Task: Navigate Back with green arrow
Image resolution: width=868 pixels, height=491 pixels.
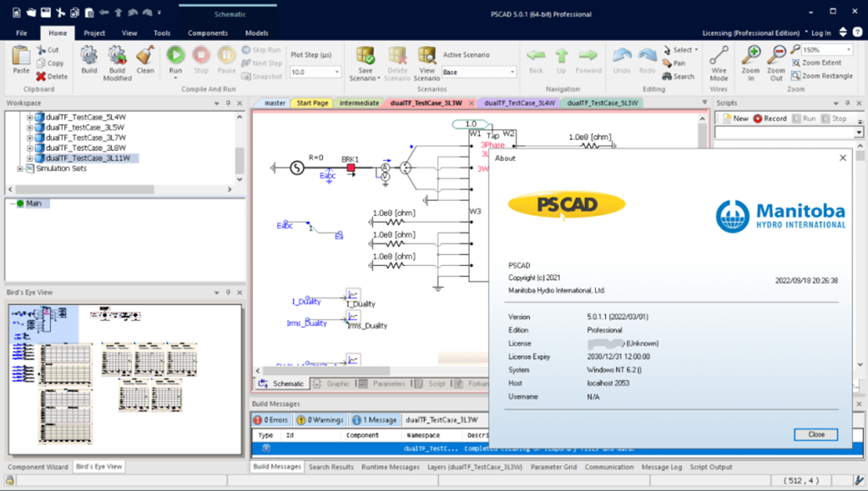Action: click(x=536, y=55)
